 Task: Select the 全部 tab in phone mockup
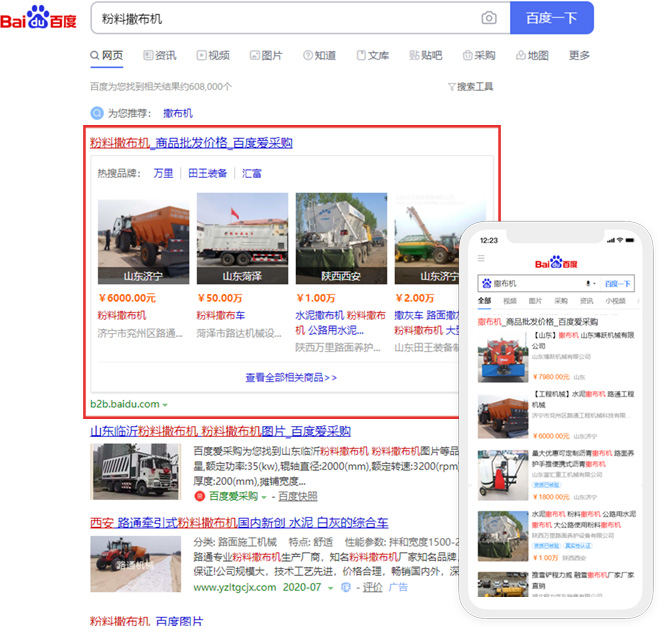(x=484, y=301)
